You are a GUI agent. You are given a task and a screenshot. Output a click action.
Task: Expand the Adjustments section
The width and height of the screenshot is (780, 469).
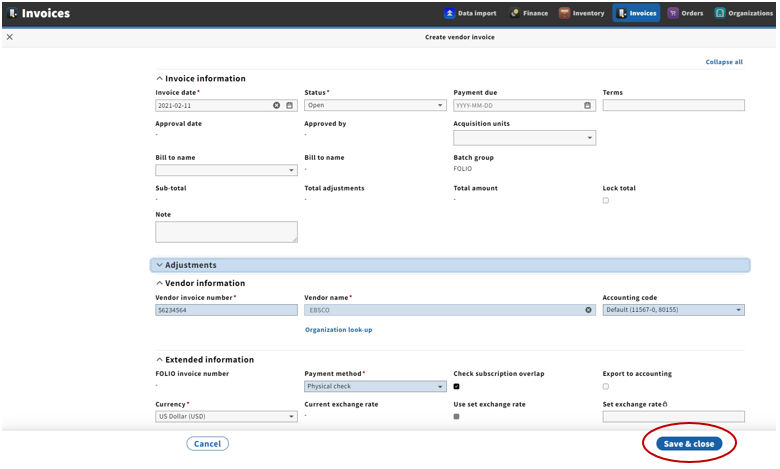pos(450,265)
